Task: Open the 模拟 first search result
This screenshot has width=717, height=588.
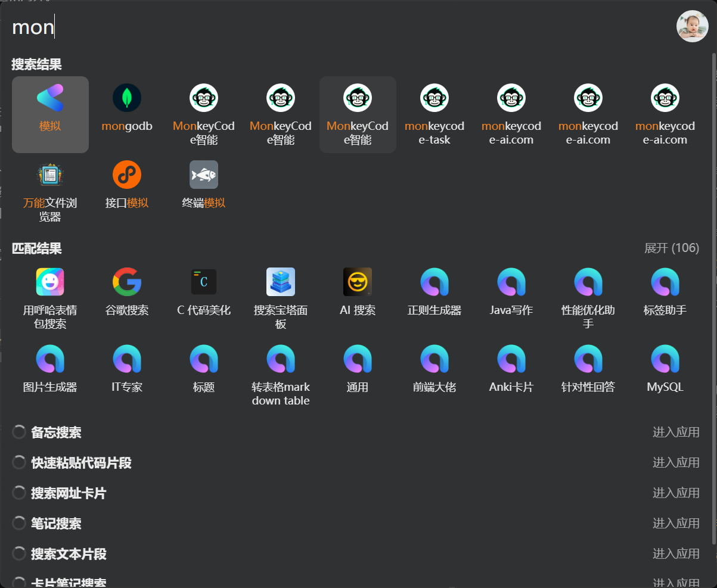Action: (50, 114)
